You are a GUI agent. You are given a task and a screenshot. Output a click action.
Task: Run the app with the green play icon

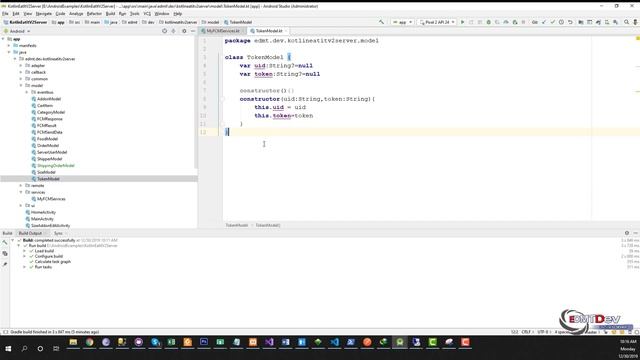tap(462, 22)
